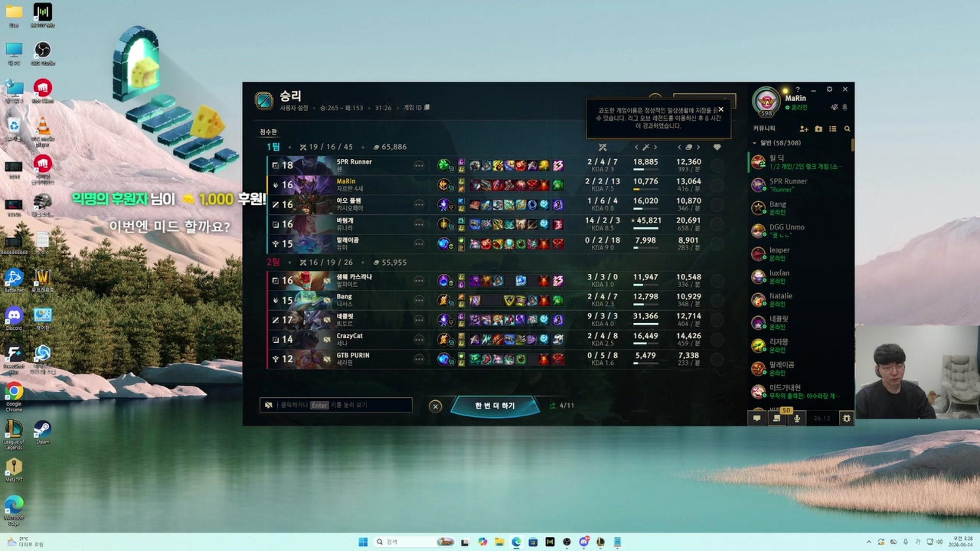The height and width of the screenshot is (551, 980).
Task: Honor 5PR Runner with the circle button
Action: coord(717,166)
